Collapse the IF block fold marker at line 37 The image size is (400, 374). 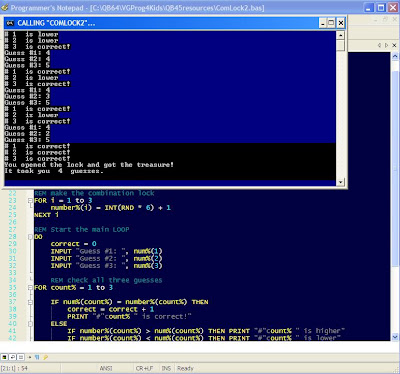(30, 302)
